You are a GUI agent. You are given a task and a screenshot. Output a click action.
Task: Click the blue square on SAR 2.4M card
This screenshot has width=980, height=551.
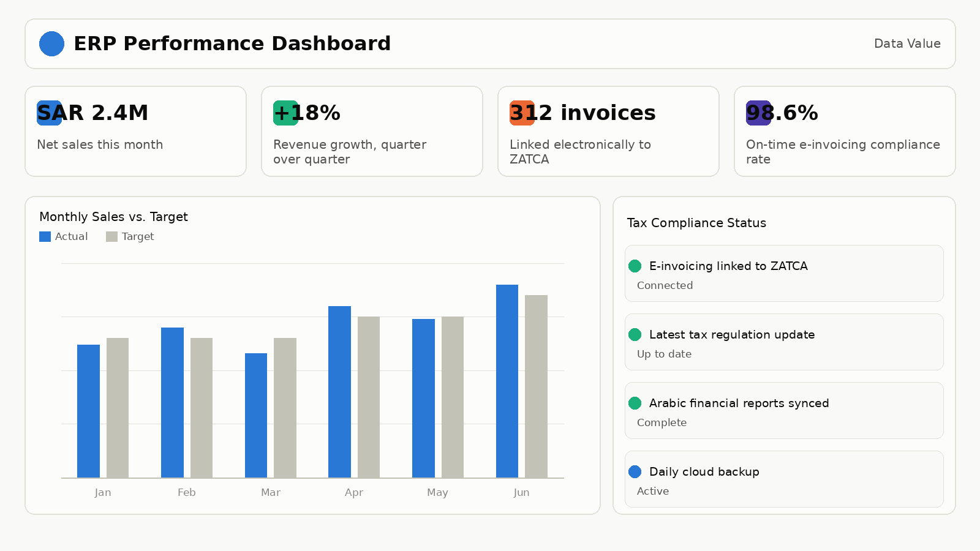coord(49,113)
